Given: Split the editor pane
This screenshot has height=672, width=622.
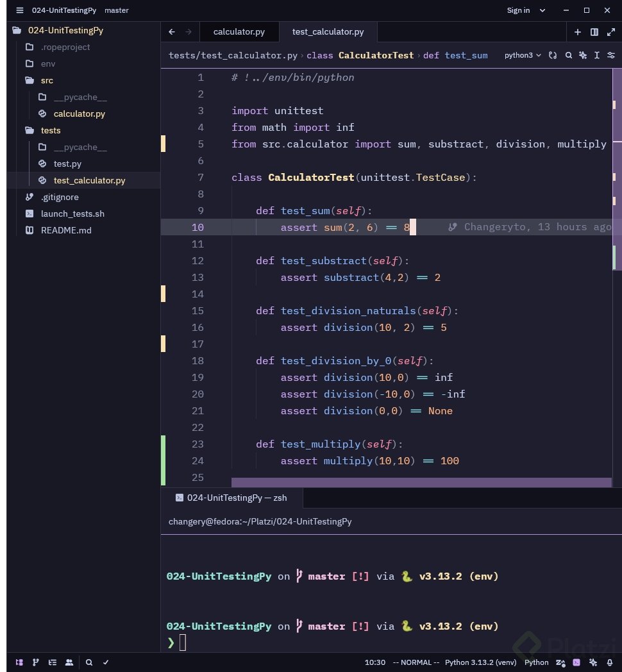Looking at the screenshot, I should point(594,32).
